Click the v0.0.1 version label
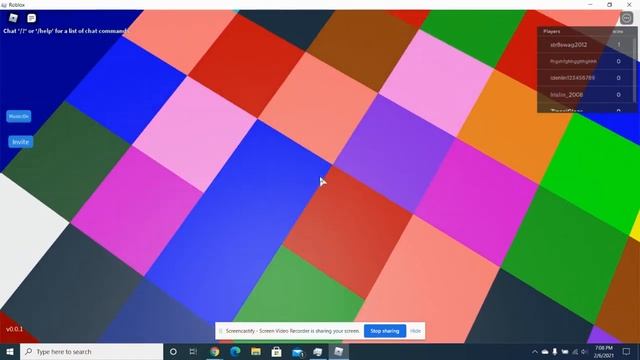Screen dimensions: 640x360 (14, 329)
